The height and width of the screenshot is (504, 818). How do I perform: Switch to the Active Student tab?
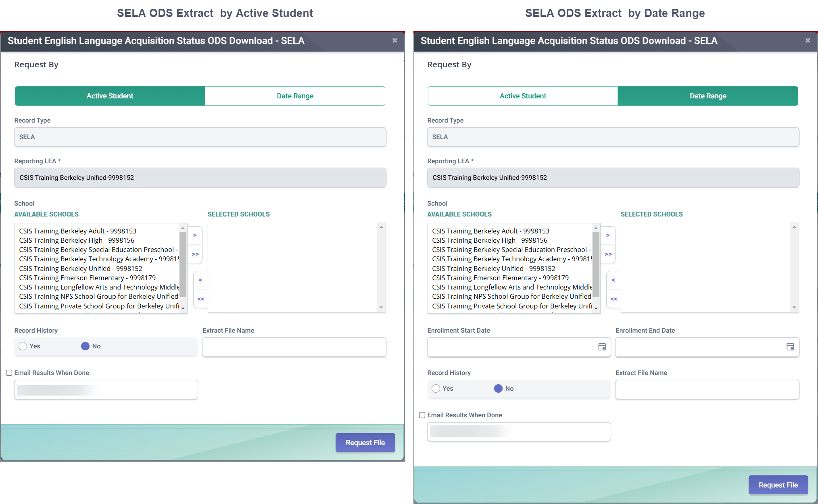[522, 96]
